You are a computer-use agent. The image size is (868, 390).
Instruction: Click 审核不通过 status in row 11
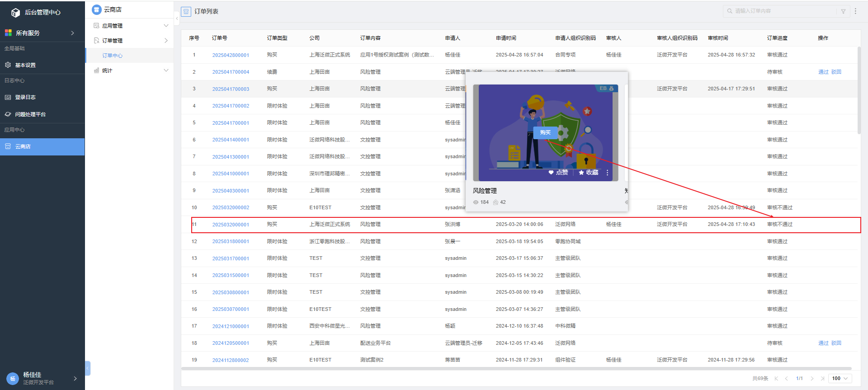[x=780, y=224]
